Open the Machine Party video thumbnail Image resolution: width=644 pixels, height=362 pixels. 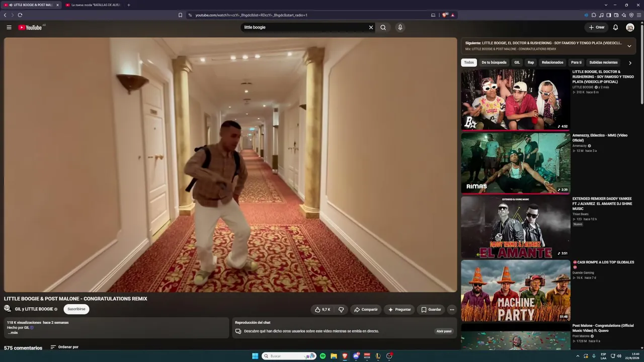516,290
